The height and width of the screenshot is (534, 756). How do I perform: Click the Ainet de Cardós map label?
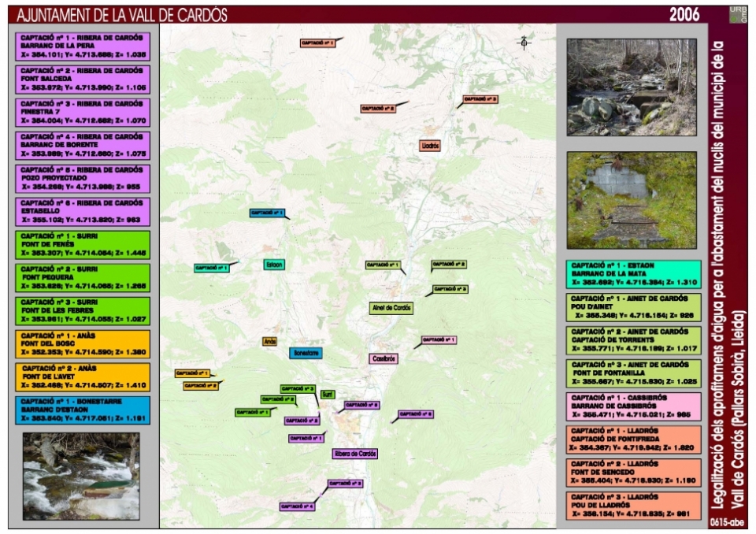(391, 307)
